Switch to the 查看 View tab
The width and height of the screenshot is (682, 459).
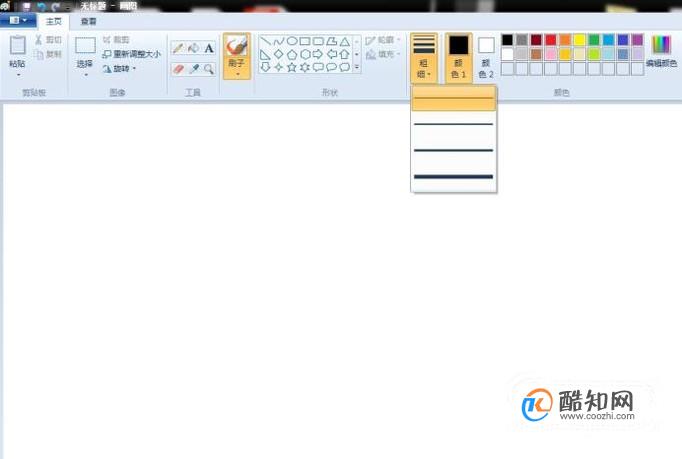coord(89,21)
